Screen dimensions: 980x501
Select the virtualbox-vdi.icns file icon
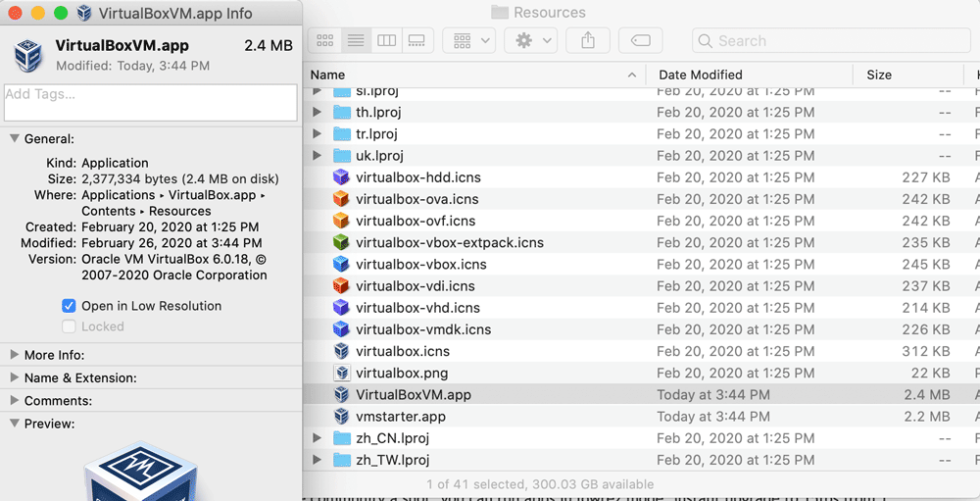point(341,286)
